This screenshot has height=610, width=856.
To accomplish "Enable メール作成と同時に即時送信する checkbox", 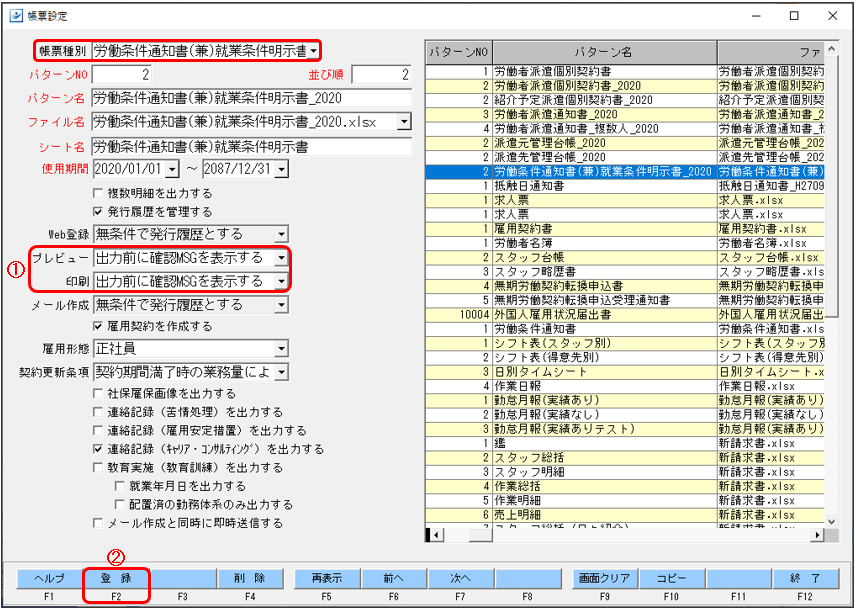I will tap(98, 523).
